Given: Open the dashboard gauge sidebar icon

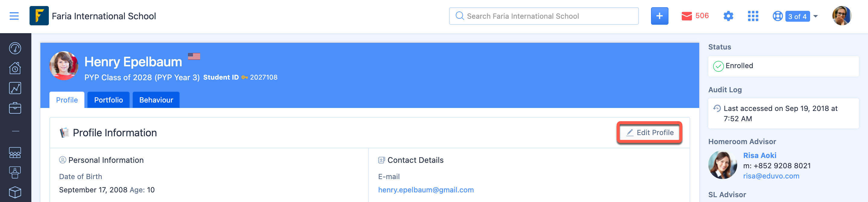Looking at the screenshot, I should pos(15,48).
